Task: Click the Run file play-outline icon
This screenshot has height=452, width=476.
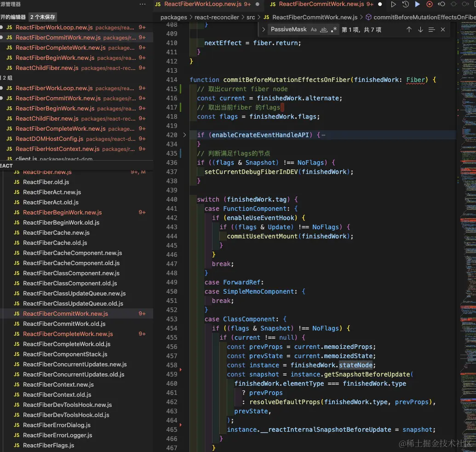Action: 393,4
